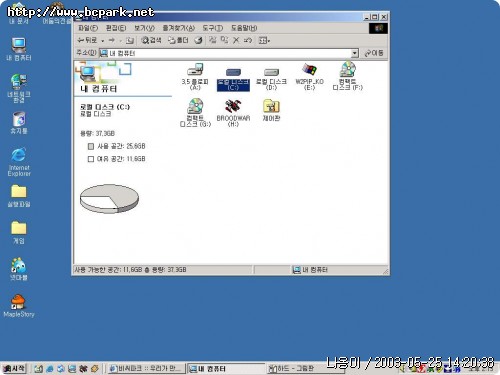
Task: Select the 3.5 floppy (A:) drive
Action: (195, 77)
